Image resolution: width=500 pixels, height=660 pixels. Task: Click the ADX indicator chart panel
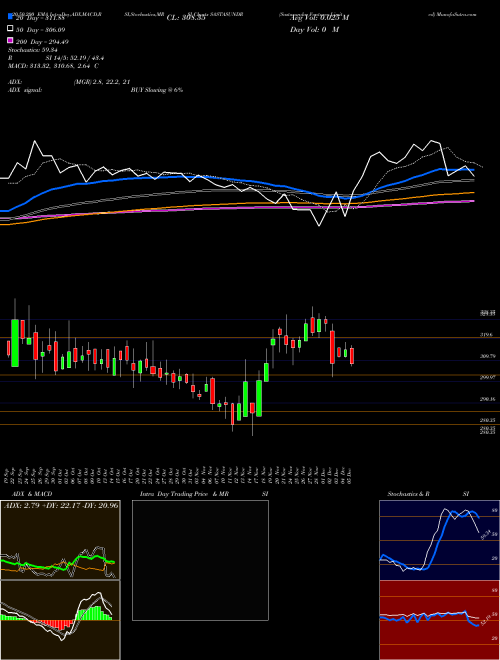(60, 540)
